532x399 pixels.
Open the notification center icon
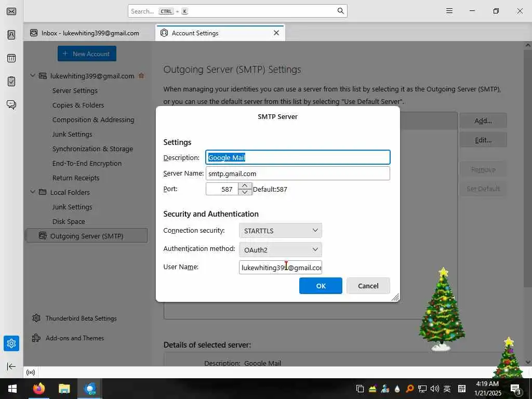click(516, 390)
